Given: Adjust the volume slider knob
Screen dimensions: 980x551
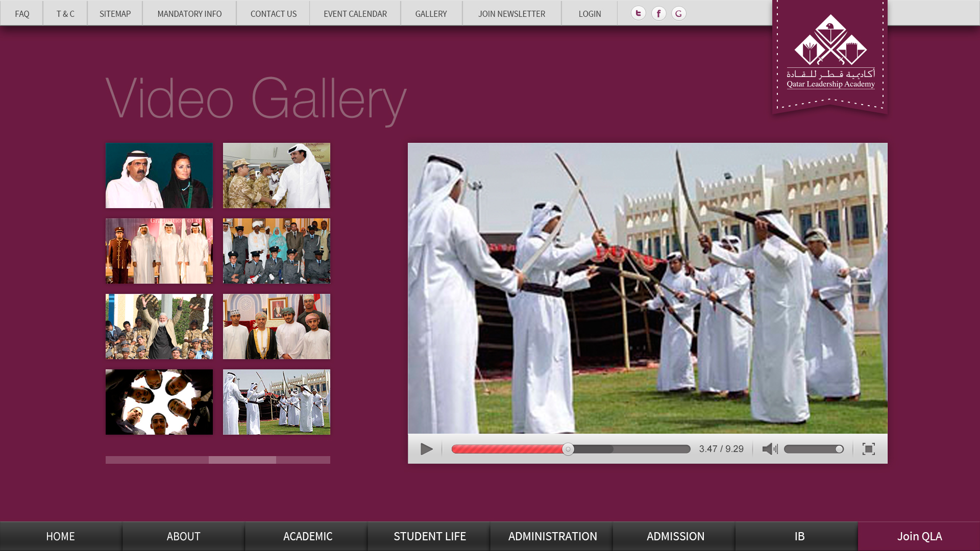Looking at the screenshot, I should [x=839, y=449].
